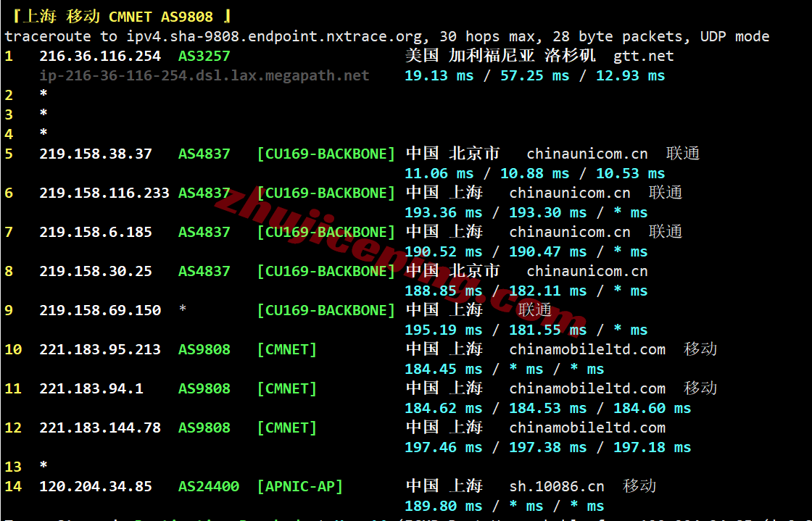Click latency value 57.25 ms
The image size is (812, 521).
[535, 76]
